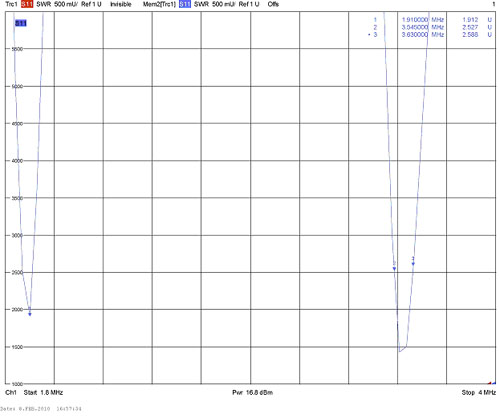Click the blue reference triangle at bottom right
Screen dimensions: 500x418
point(494,383)
